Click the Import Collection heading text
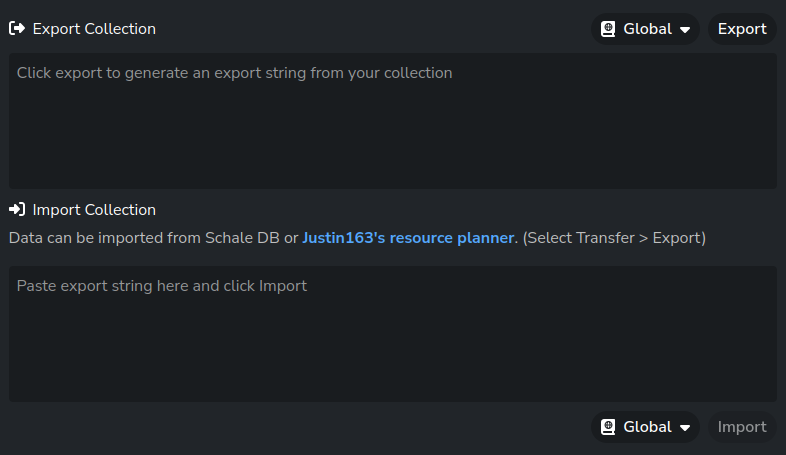The height and width of the screenshot is (455, 786). [x=94, y=210]
